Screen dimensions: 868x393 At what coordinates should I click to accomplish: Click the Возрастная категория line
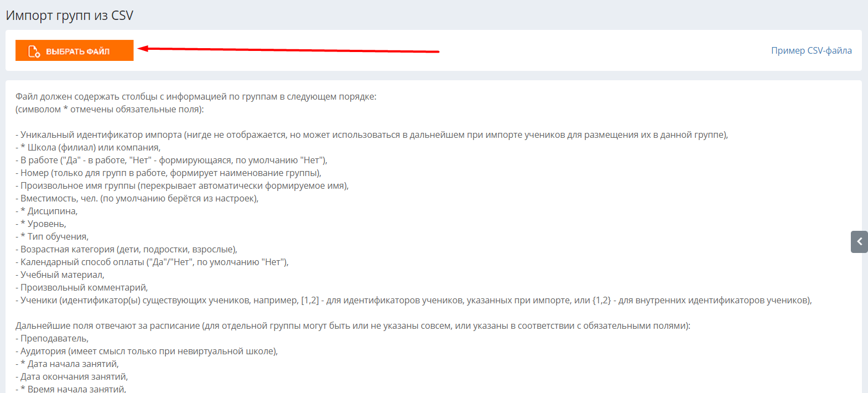(x=126, y=249)
